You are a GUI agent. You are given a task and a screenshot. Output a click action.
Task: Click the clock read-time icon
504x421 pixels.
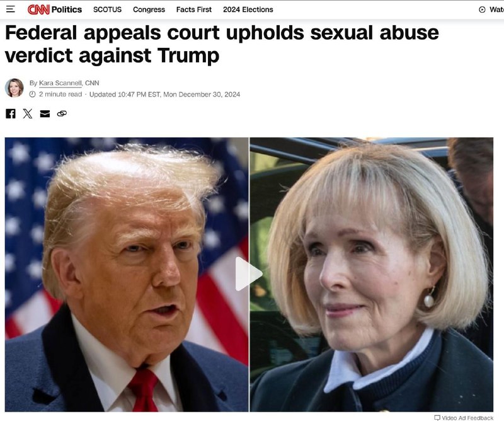pos(33,95)
